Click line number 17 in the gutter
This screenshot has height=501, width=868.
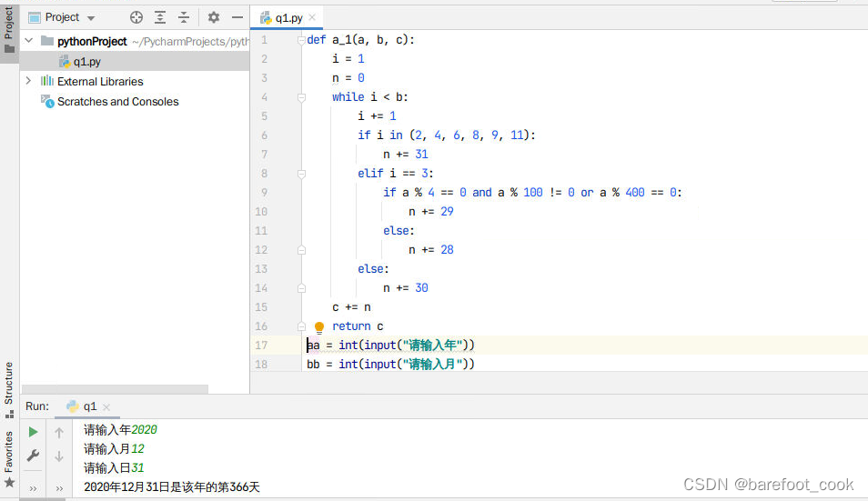click(x=261, y=346)
